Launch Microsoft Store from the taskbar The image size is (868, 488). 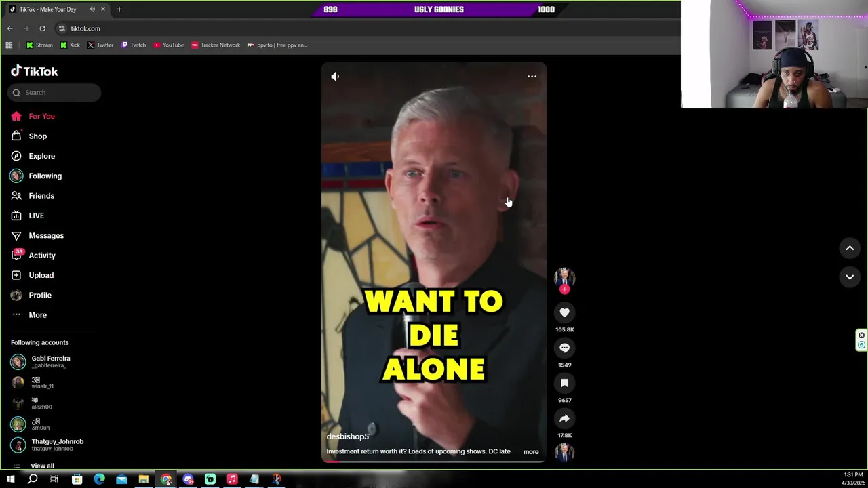pos(77,479)
